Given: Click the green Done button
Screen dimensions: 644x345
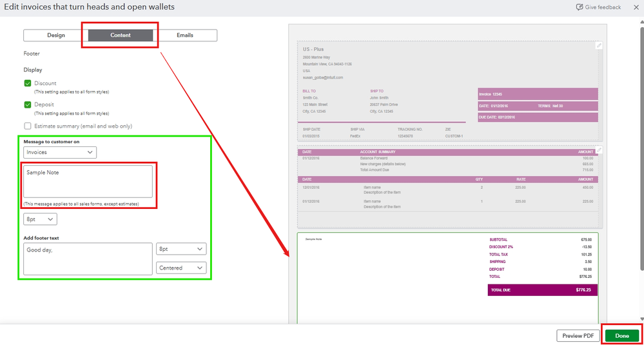Looking at the screenshot, I should [622, 335].
